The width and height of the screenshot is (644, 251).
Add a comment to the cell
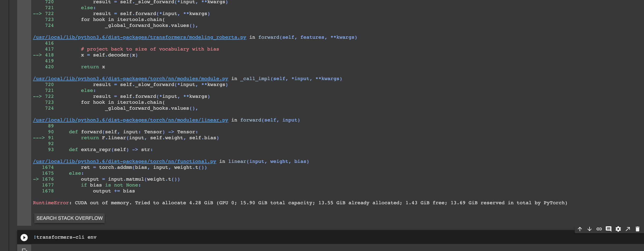609,229
